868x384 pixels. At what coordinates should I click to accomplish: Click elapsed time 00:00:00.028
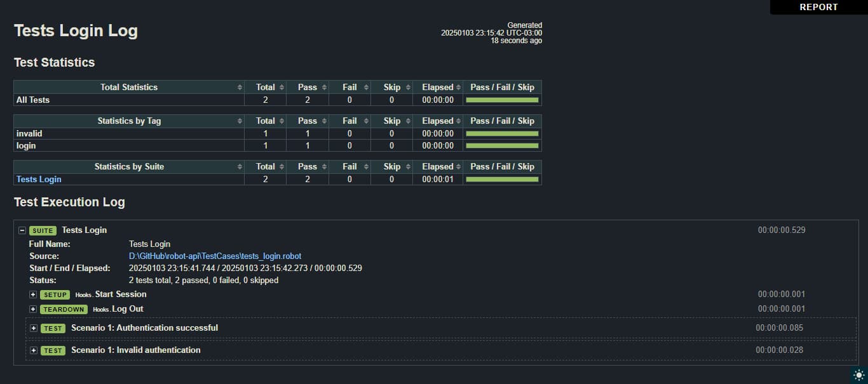[780, 350]
